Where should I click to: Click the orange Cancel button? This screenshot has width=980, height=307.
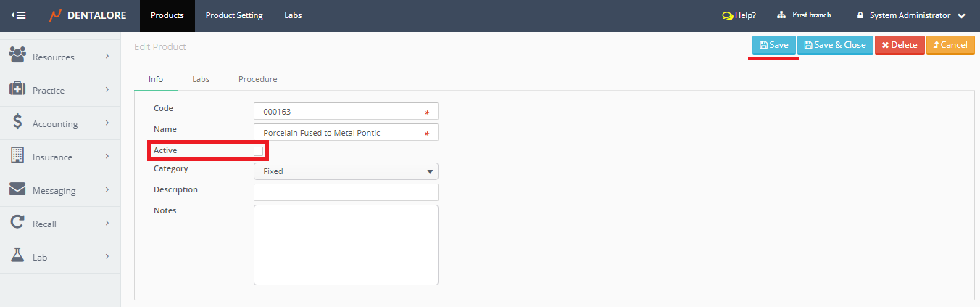pos(950,45)
